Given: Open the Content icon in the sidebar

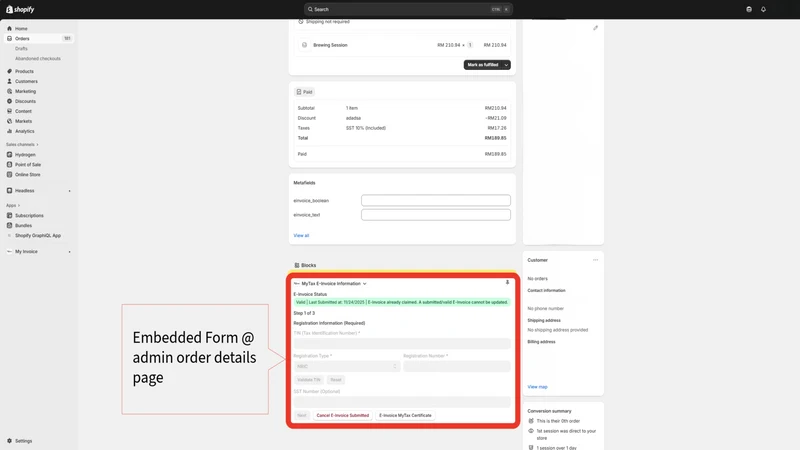Looking at the screenshot, I should pyautogui.click(x=9, y=111).
